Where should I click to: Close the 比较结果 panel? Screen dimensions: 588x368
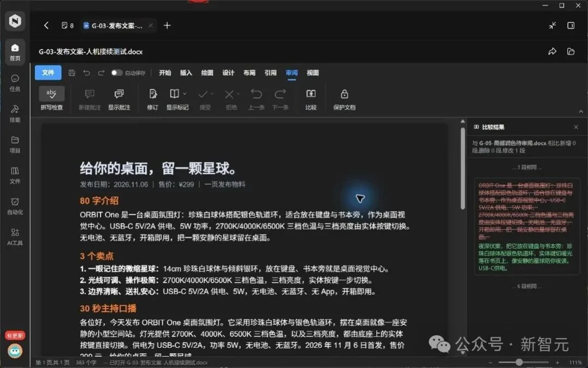point(576,127)
